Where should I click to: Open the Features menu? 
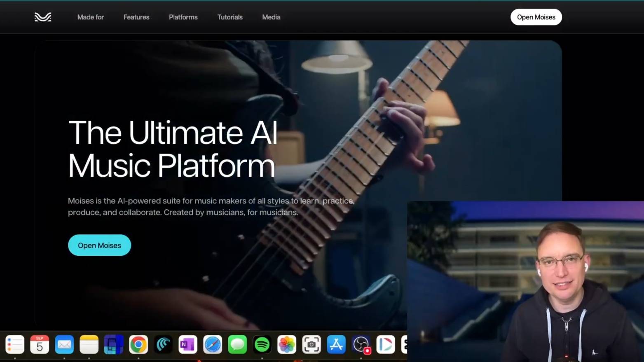point(136,17)
